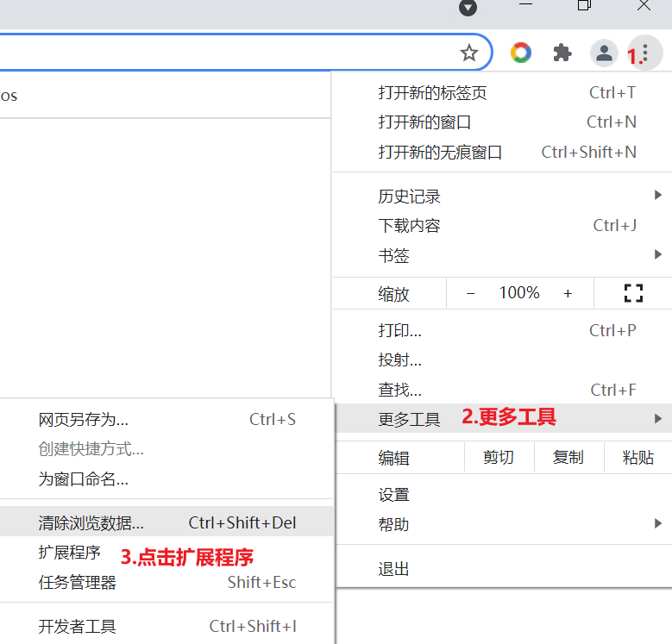Screen dimensions: 672x644
Task: Open 设置 from the menu
Action: (x=502, y=495)
